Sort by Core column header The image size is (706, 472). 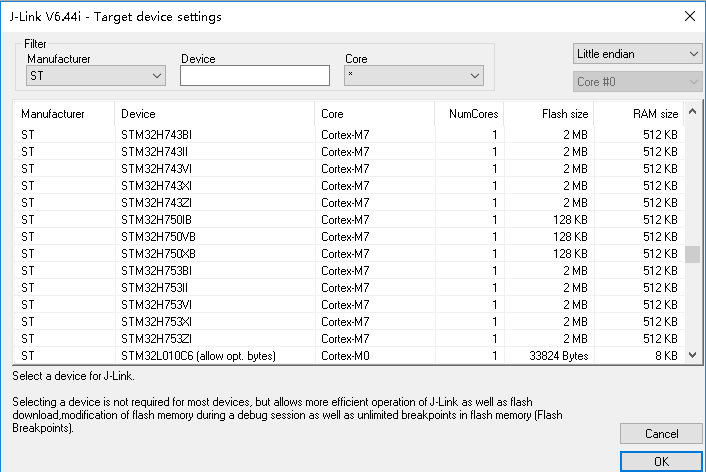pyautogui.click(x=375, y=114)
